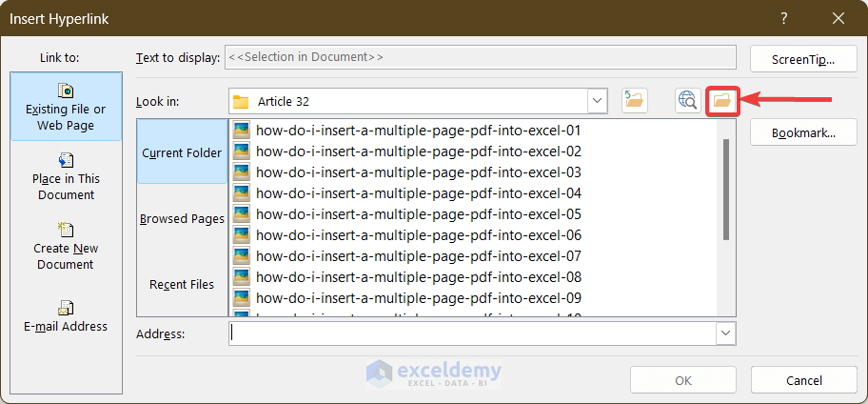Close the Insert Hyperlink dialog
The width and height of the screenshot is (868, 404).
(x=838, y=18)
